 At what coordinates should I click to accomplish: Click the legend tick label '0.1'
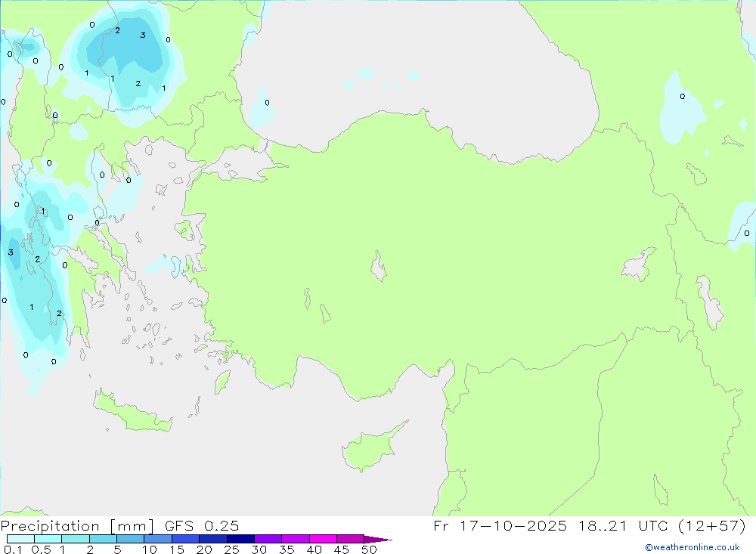(x=13, y=549)
